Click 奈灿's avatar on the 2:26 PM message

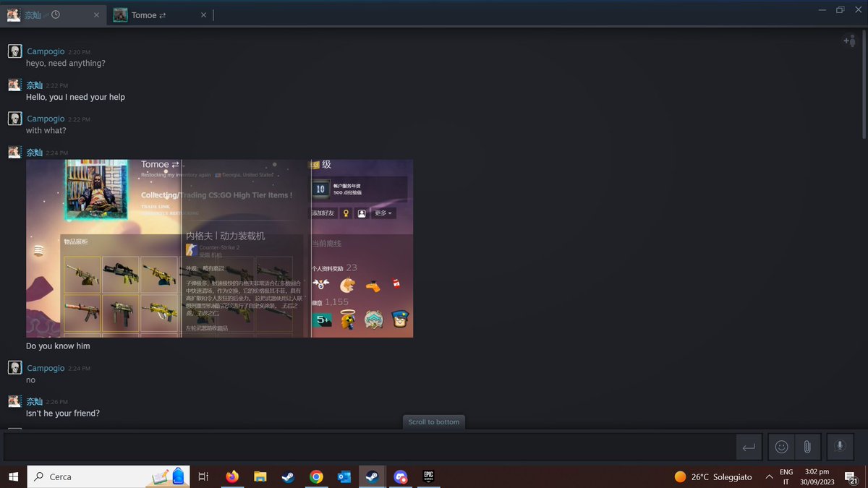(14, 401)
